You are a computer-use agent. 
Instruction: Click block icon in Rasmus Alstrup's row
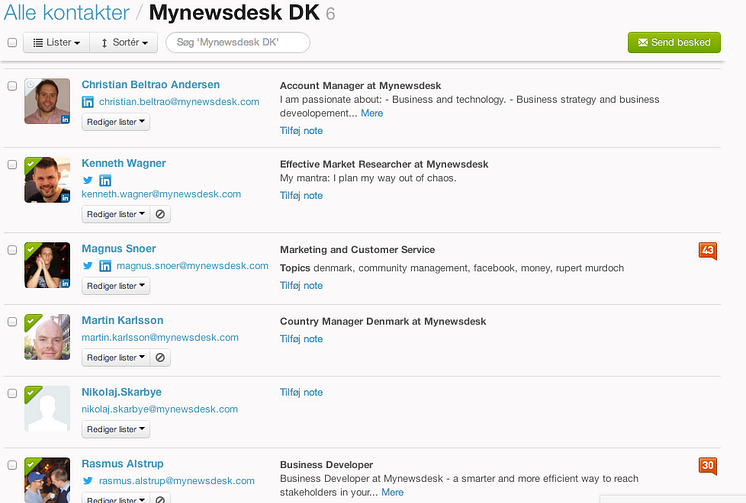click(x=160, y=498)
